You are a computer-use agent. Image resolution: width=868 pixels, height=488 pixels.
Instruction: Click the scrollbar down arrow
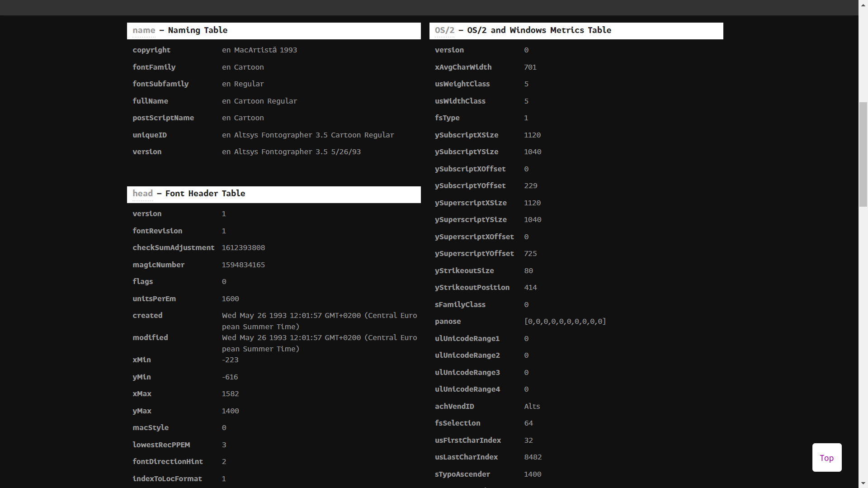[863, 484]
